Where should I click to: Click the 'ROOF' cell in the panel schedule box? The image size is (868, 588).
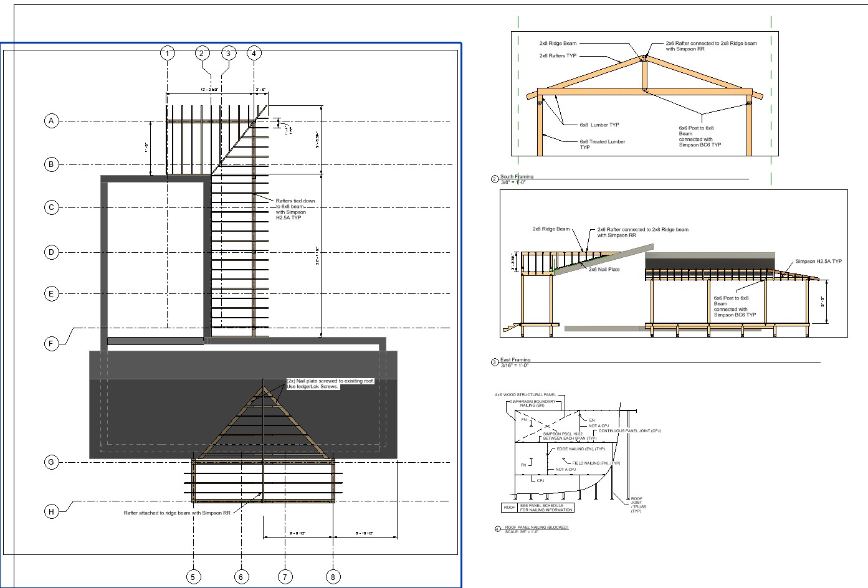point(509,508)
